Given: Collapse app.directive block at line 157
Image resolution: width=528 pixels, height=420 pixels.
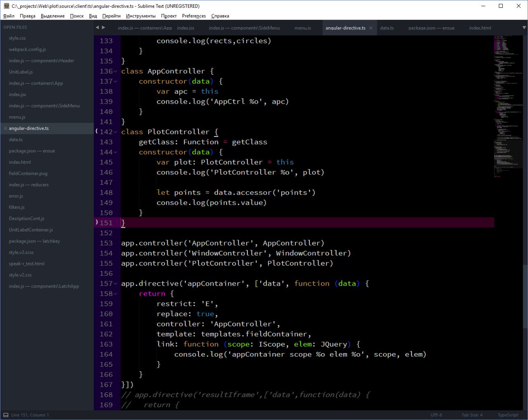Looking at the screenshot, I should [x=115, y=284].
